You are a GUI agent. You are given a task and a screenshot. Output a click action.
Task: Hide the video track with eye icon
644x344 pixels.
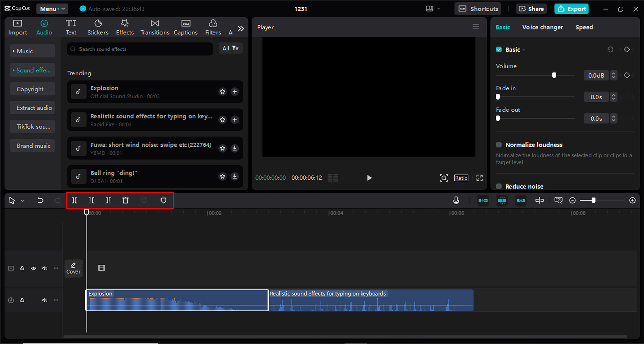(x=34, y=268)
